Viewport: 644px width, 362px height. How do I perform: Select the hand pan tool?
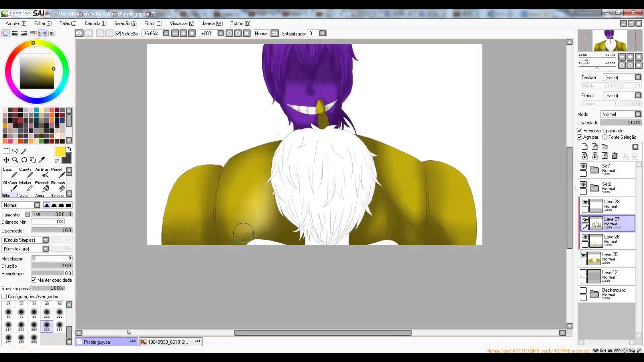33,160
